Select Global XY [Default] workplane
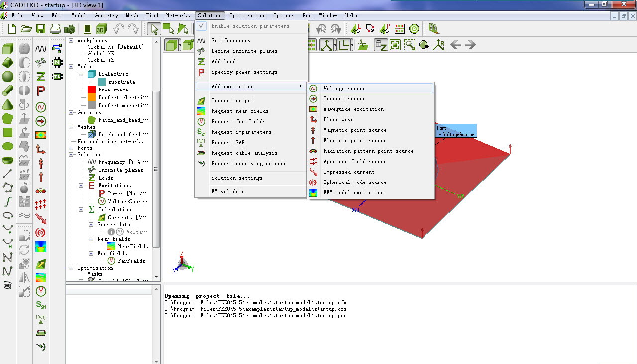The image size is (637, 364). pos(115,47)
